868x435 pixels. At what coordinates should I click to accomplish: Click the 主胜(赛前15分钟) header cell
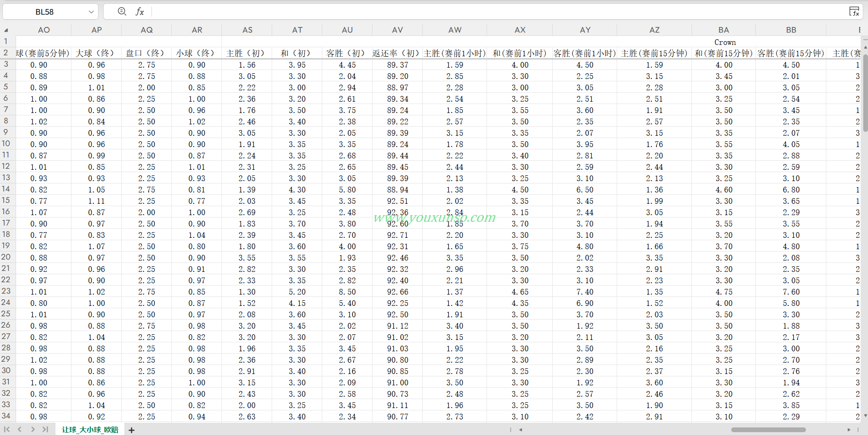(655, 53)
